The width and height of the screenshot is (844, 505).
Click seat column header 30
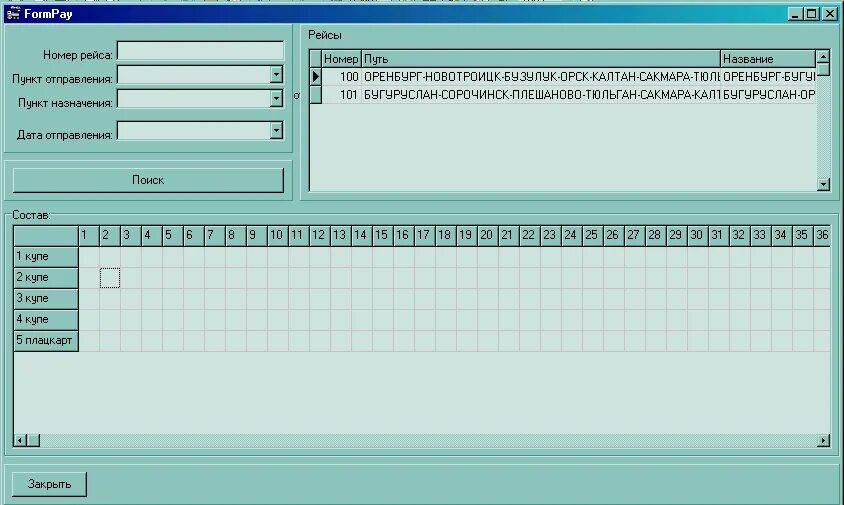[698, 235]
